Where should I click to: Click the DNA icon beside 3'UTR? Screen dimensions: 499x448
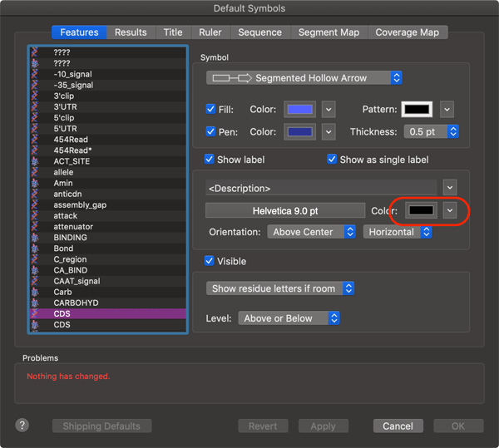tap(34, 107)
